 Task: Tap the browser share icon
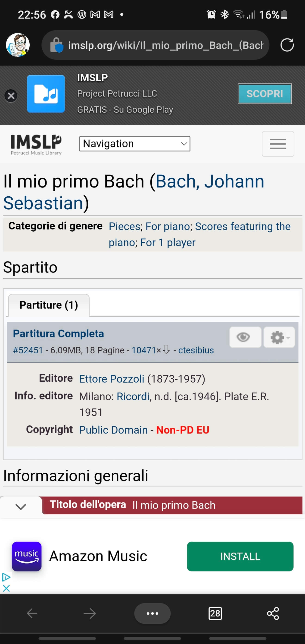[273, 613]
